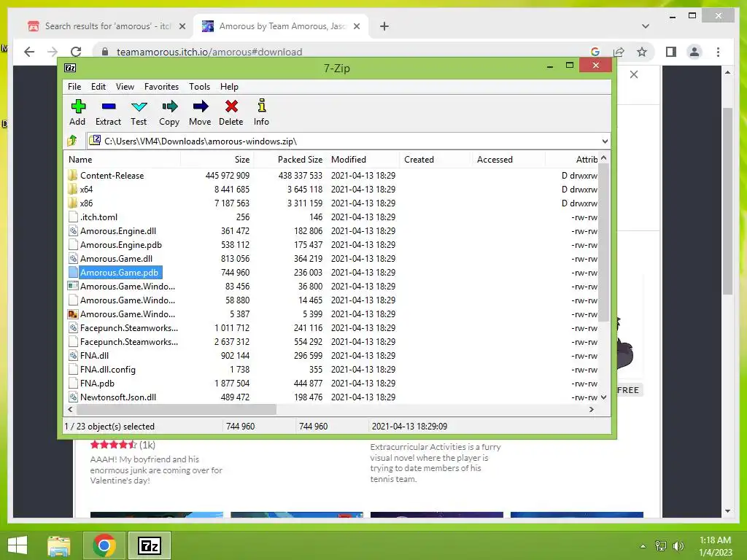The height and width of the screenshot is (560, 747).
Task: Click the Google icon in the address bar
Action: tap(595, 52)
